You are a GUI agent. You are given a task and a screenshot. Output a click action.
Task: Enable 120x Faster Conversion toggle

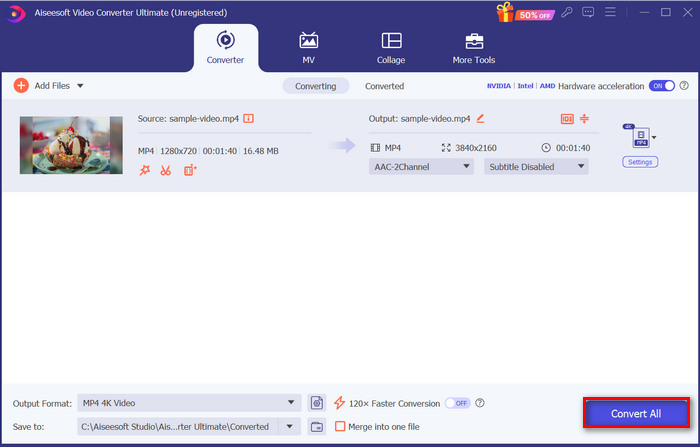click(458, 403)
